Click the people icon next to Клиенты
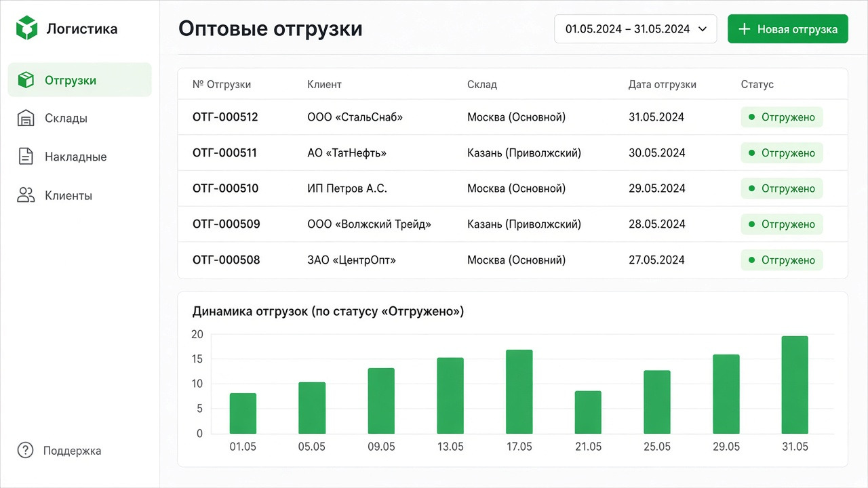The height and width of the screenshot is (488, 868). pos(26,195)
